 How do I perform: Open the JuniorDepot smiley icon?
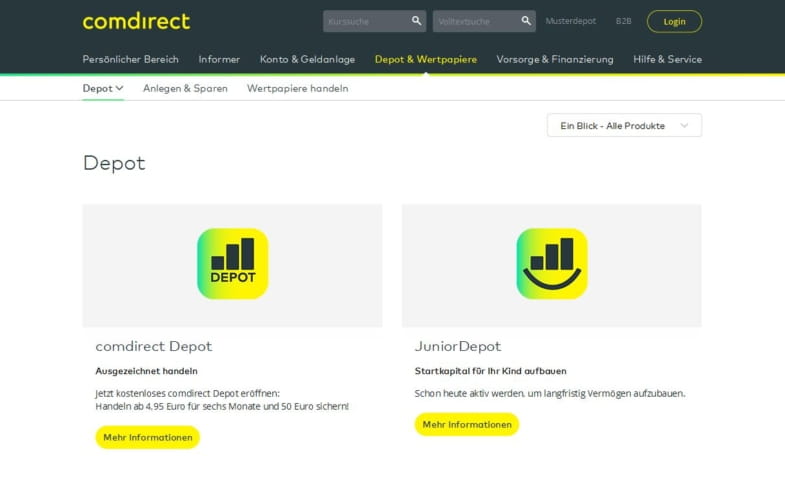(x=552, y=264)
